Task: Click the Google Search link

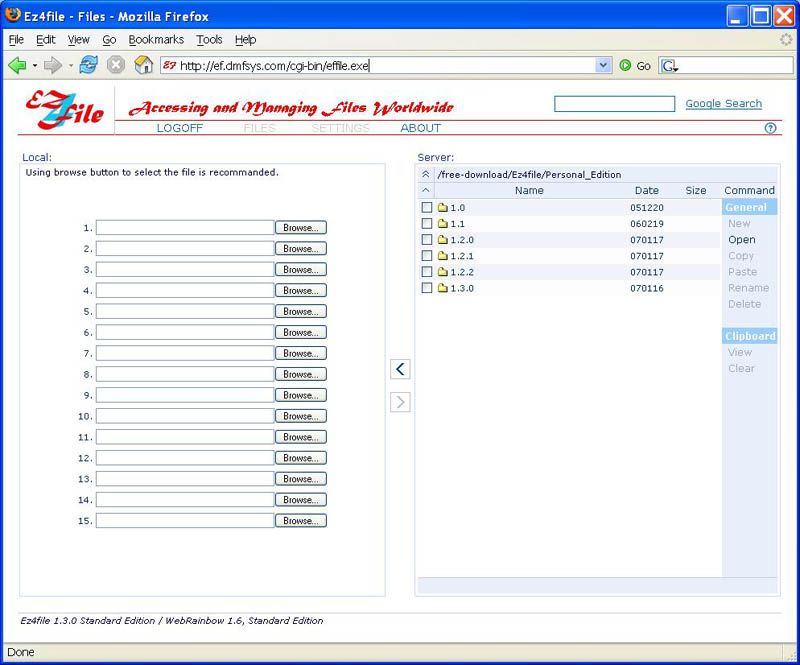Action: (x=723, y=103)
